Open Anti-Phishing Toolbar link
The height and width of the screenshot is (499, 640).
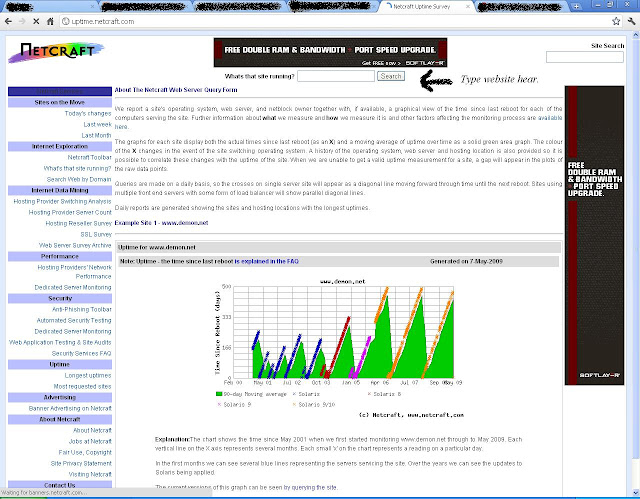82,310
